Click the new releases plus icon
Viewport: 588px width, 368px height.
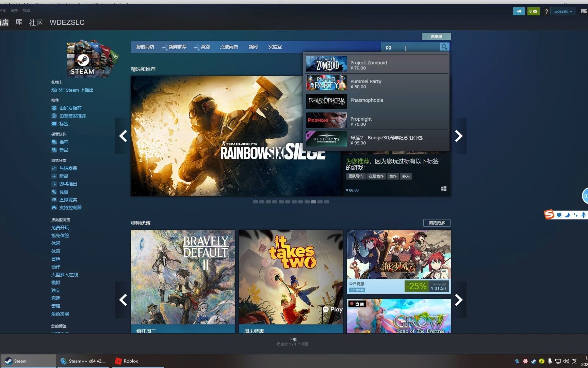(54, 176)
